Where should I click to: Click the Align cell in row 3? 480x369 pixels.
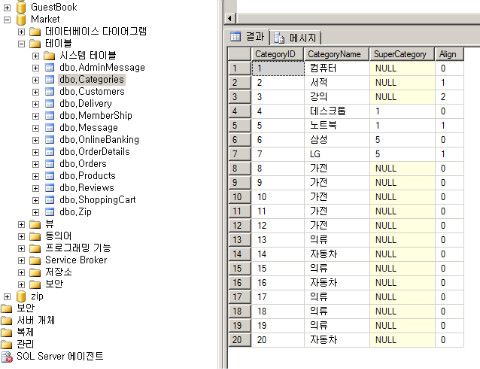click(x=449, y=97)
